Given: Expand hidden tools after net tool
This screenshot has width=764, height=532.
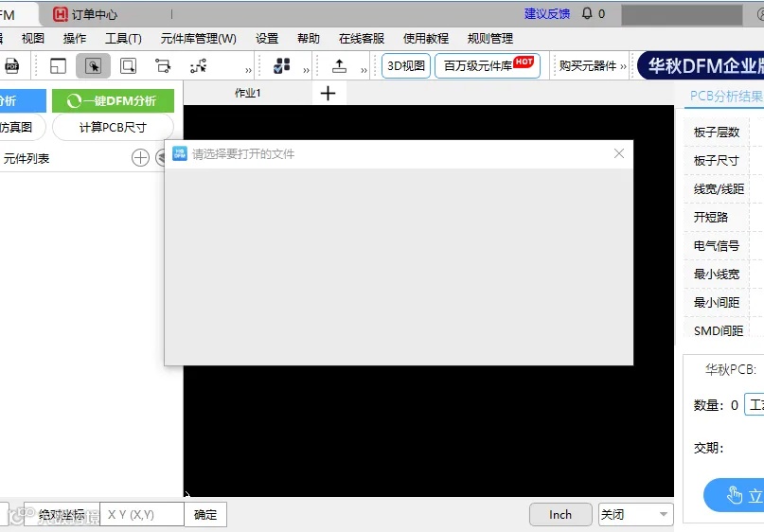Looking at the screenshot, I should point(248,70).
